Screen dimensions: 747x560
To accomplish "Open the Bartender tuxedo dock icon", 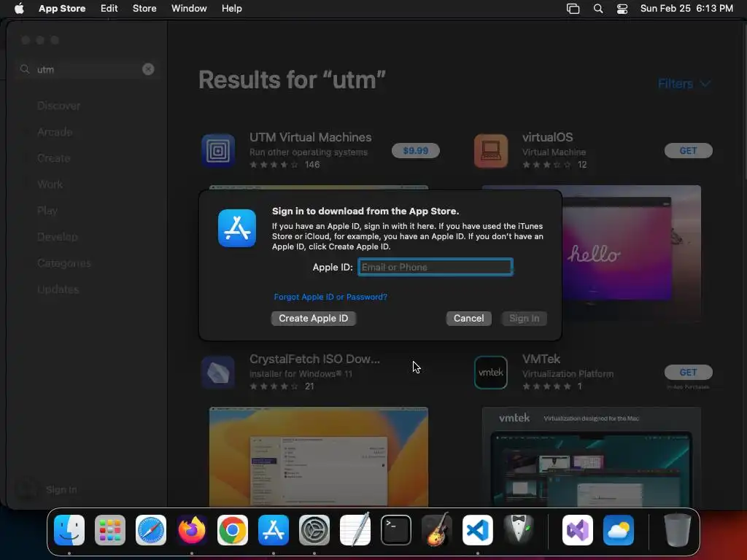I will tap(519, 530).
